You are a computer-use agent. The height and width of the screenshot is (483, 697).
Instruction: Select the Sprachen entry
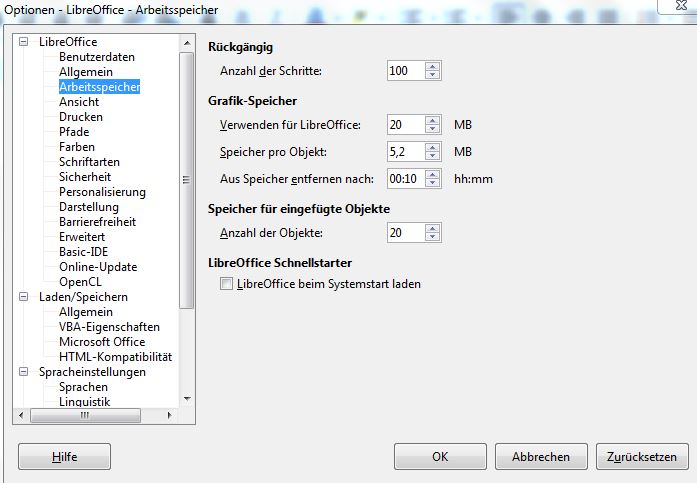[x=83, y=387]
